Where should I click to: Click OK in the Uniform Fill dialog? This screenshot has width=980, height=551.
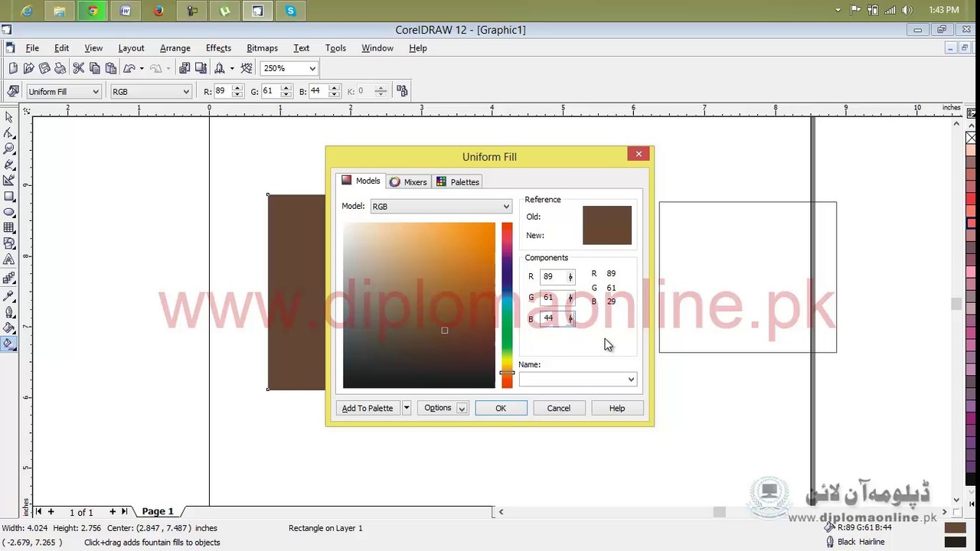click(501, 408)
